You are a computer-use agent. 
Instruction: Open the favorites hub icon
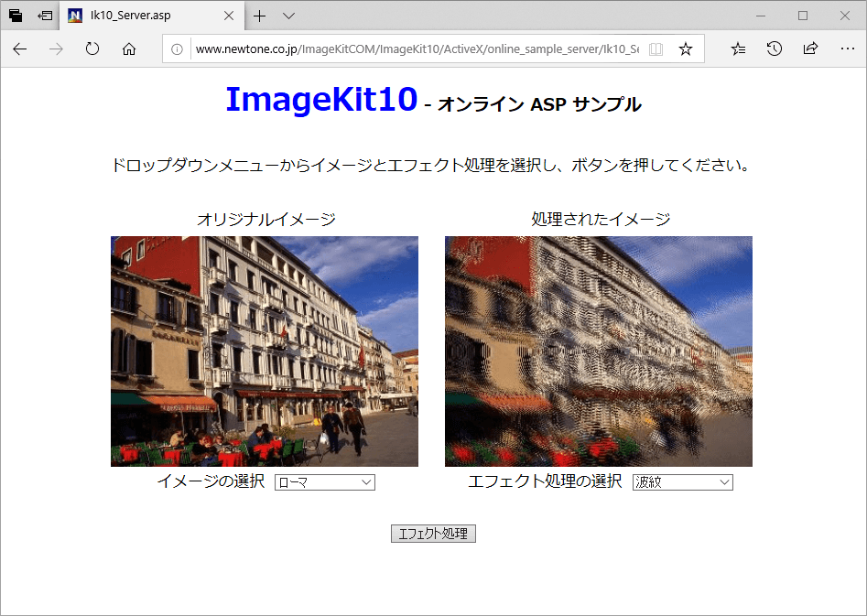click(x=738, y=49)
